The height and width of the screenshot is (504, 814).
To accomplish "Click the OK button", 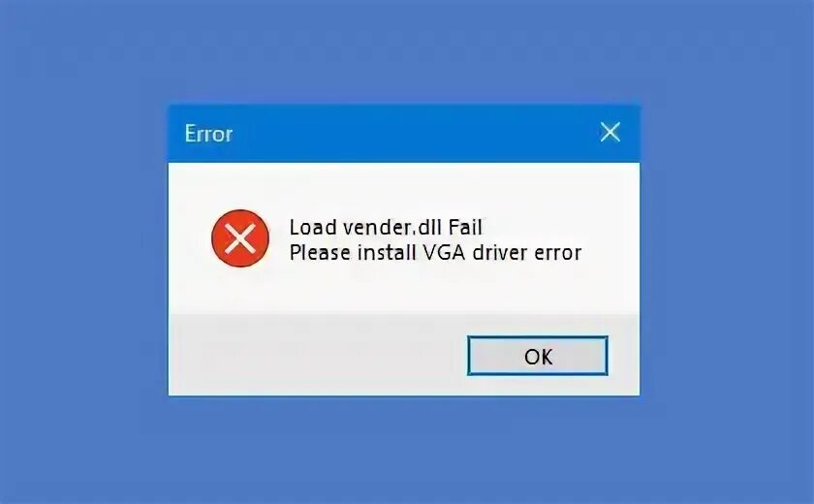I will click(537, 356).
